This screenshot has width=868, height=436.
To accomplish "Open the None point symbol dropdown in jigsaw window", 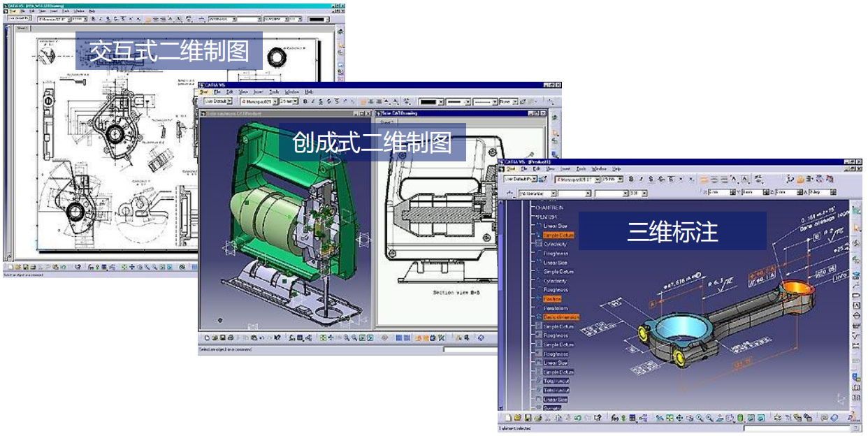I will (508, 102).
